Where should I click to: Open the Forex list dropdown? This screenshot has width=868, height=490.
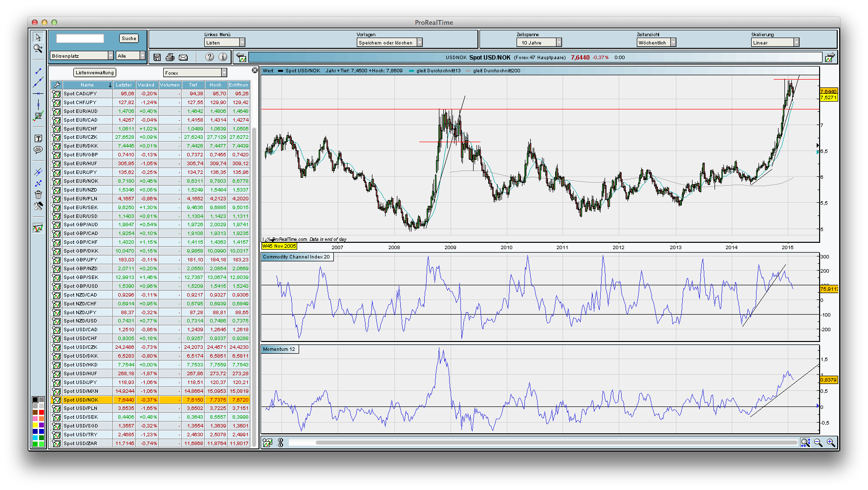click(195, 73)
